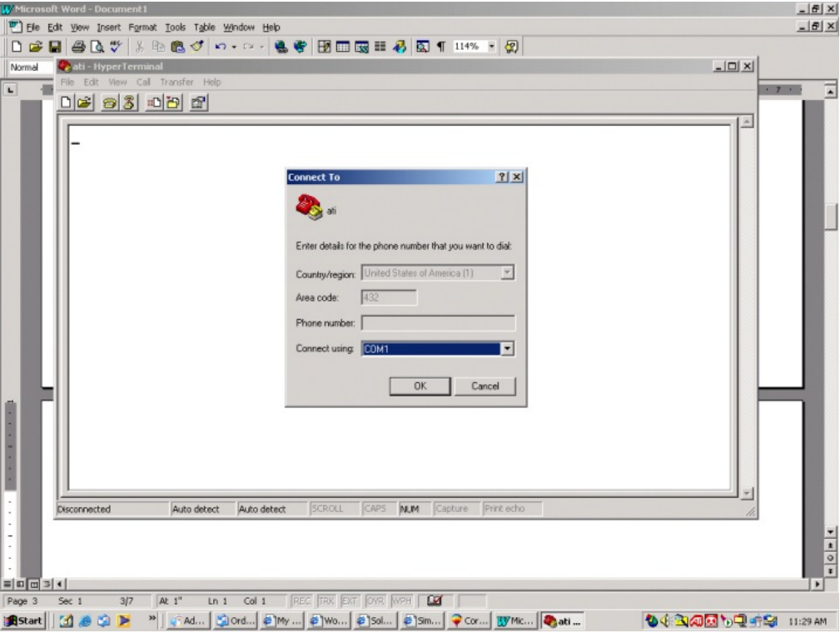
Task: Click Cancel in the Connect To dialog
Action: 485,386
